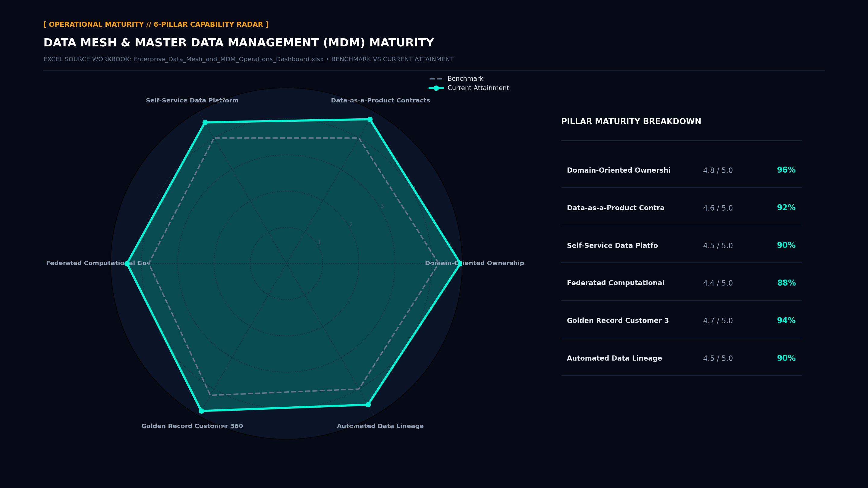The width and height of the screenshot is (868, 488).
Task: Click the Golden Record Customer 360 attainment point
Action: 202,411
